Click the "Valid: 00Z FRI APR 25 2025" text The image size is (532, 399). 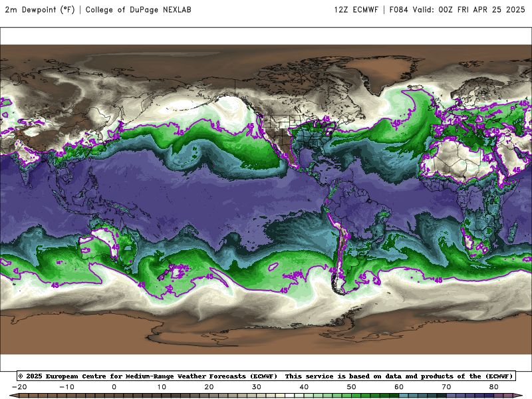(469, 10)
